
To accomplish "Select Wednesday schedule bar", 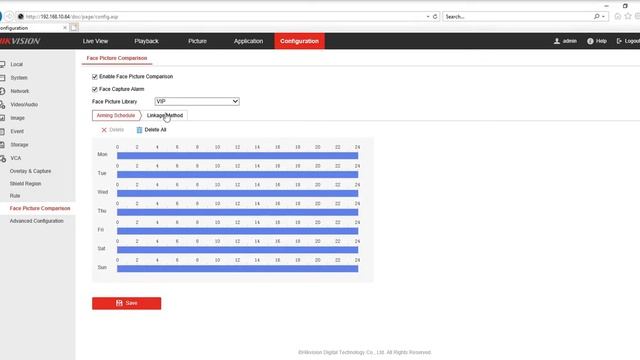I will [x=238, y=193].
